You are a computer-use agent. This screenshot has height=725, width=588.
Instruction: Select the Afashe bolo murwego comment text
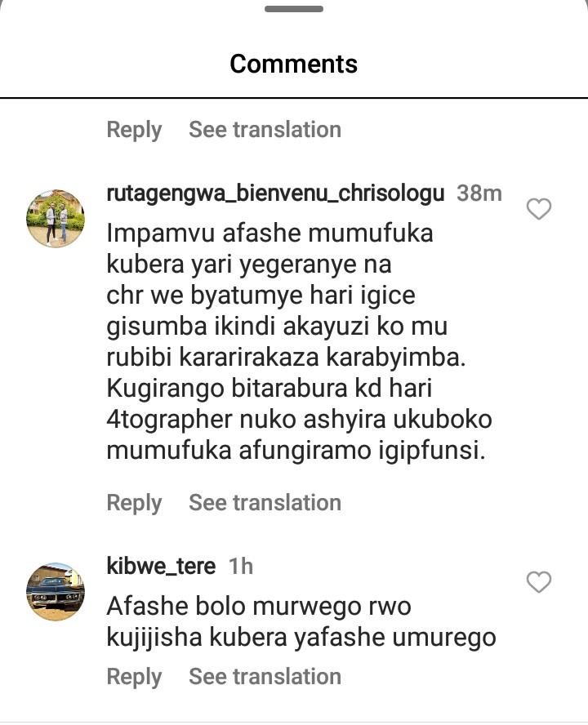tap(301, 621)
